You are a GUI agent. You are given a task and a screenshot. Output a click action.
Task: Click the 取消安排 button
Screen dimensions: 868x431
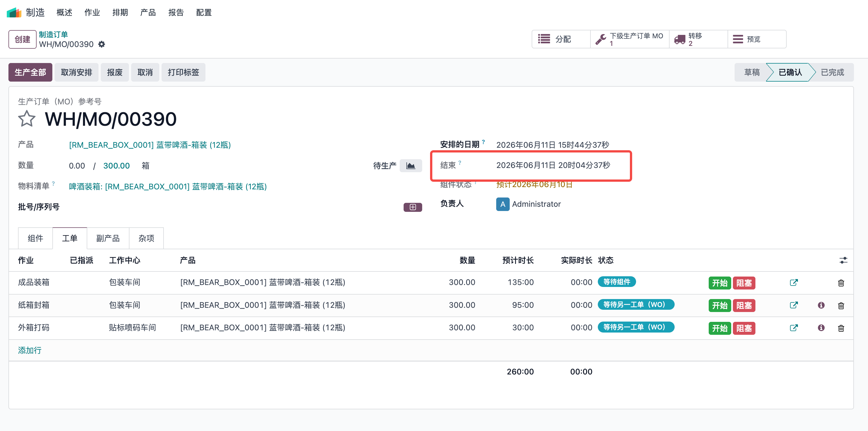[x=77, y=72]
